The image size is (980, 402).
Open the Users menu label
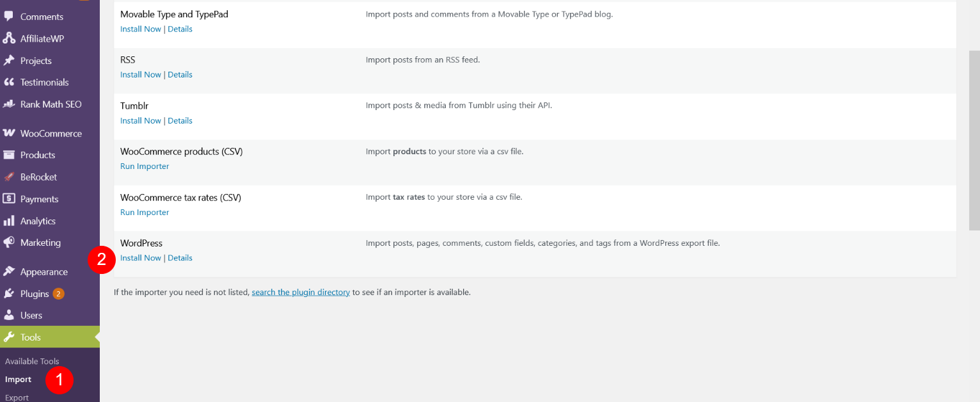click(31, 315)
